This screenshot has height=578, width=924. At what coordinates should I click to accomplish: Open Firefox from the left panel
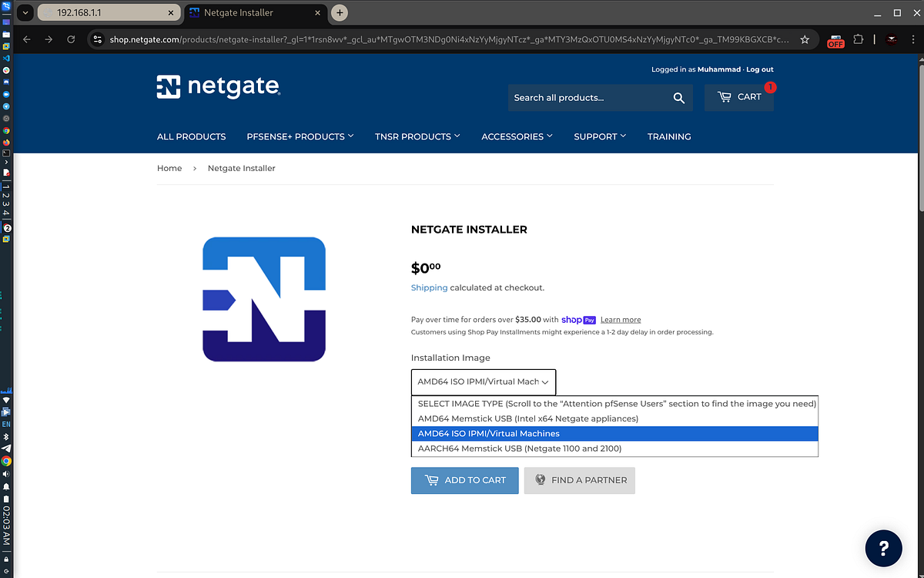(6, 143)
